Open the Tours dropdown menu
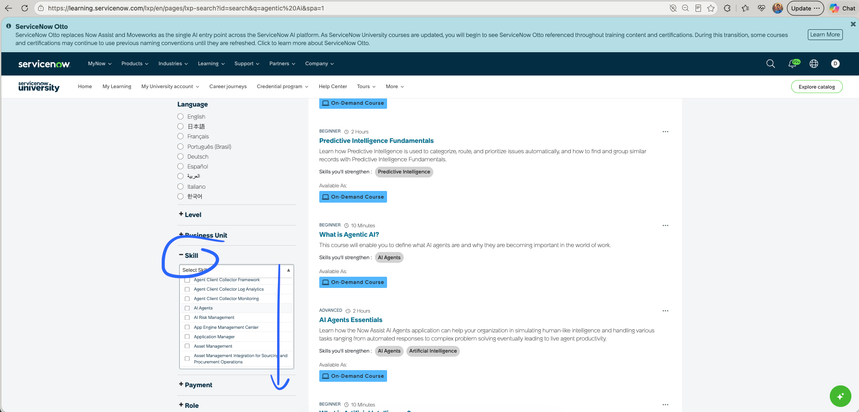The width and height of the screenshot is (859, 412). pyautogui.click(x=366, y=87)
